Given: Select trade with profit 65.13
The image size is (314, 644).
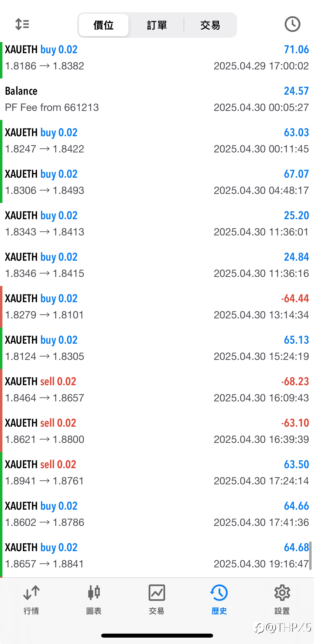Looking at the screenshot, I should [157, 348].
